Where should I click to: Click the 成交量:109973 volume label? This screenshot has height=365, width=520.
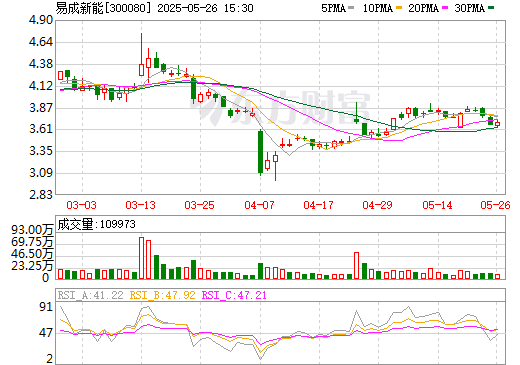(97, 224)
